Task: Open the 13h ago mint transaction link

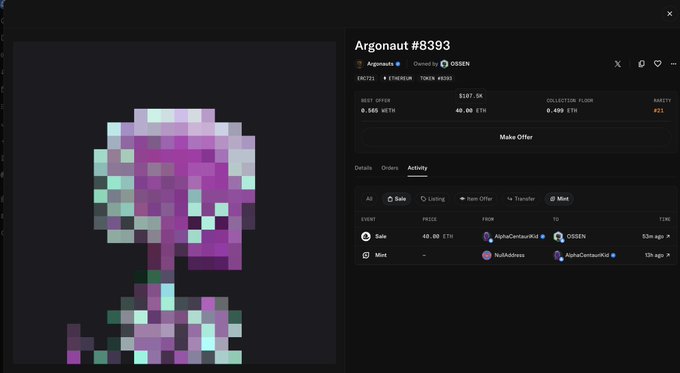Action: click(x=657, y=255)
